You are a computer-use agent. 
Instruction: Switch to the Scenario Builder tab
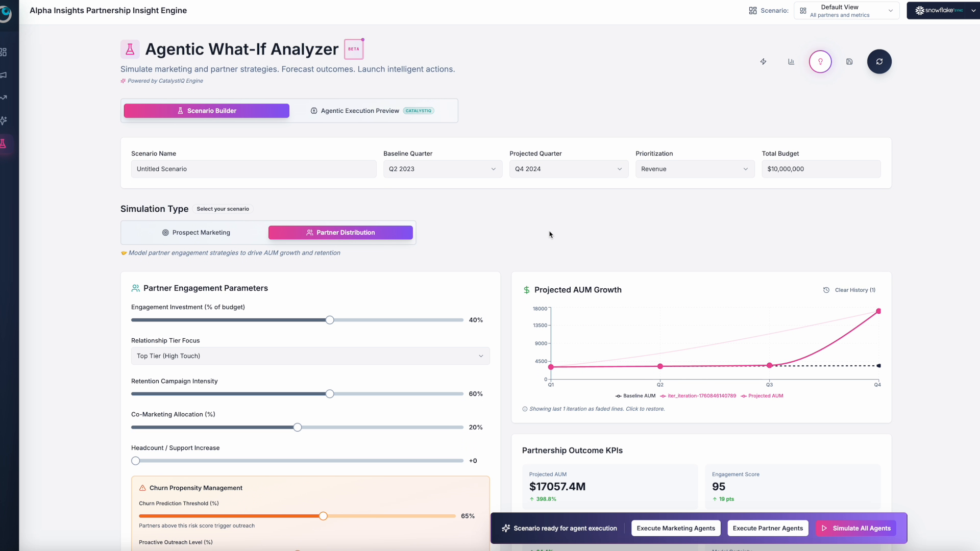pos(206,111)
